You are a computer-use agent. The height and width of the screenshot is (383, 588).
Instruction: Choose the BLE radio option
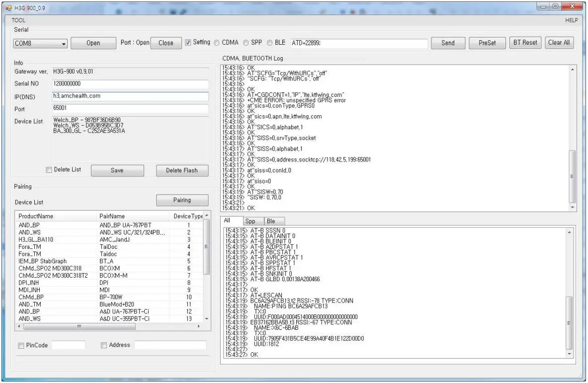270,43
